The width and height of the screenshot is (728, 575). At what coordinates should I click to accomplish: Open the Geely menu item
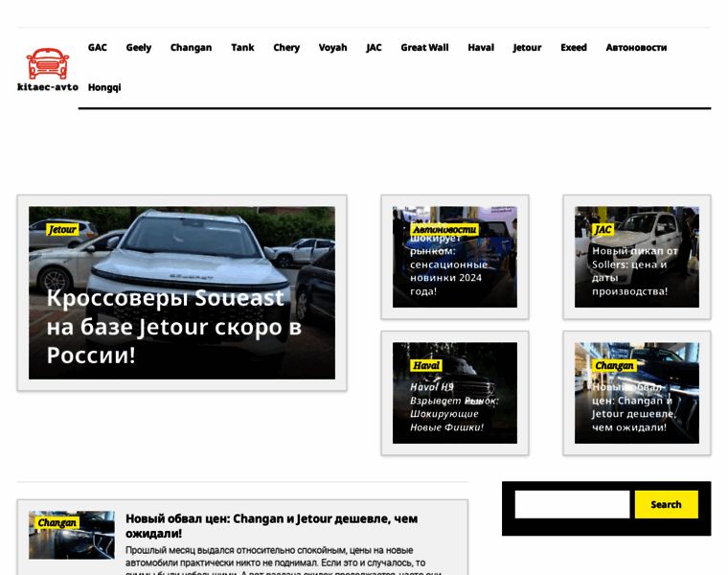pos(139,47)
